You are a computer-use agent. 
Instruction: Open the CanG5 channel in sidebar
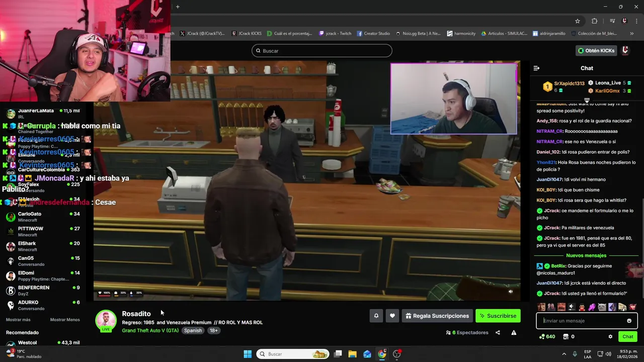coord(43,261)
